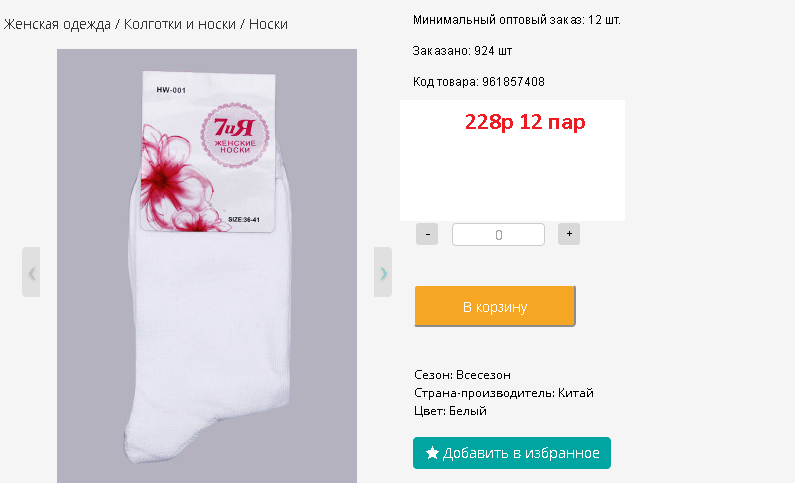Click the Сезон: Всесезон attribute

coord(462,375)
